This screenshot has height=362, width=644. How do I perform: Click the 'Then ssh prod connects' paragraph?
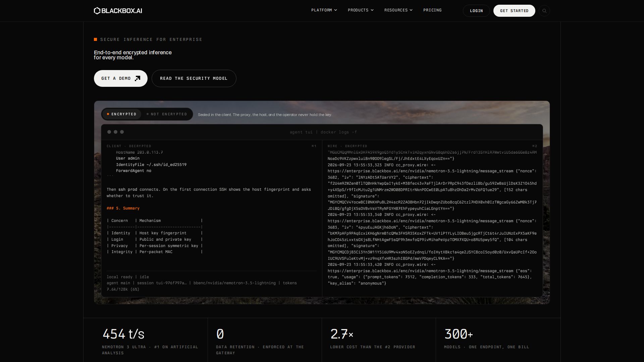[x=209, y=193]
